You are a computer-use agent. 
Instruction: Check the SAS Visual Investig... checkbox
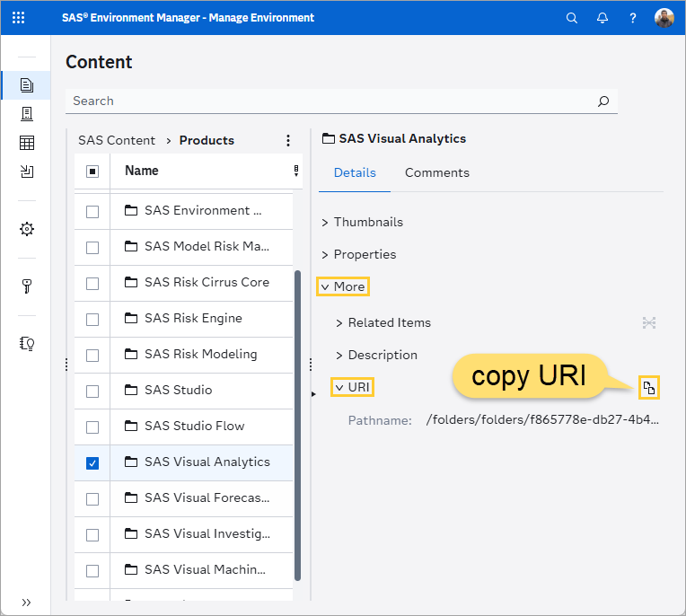(x=92, y=534)
